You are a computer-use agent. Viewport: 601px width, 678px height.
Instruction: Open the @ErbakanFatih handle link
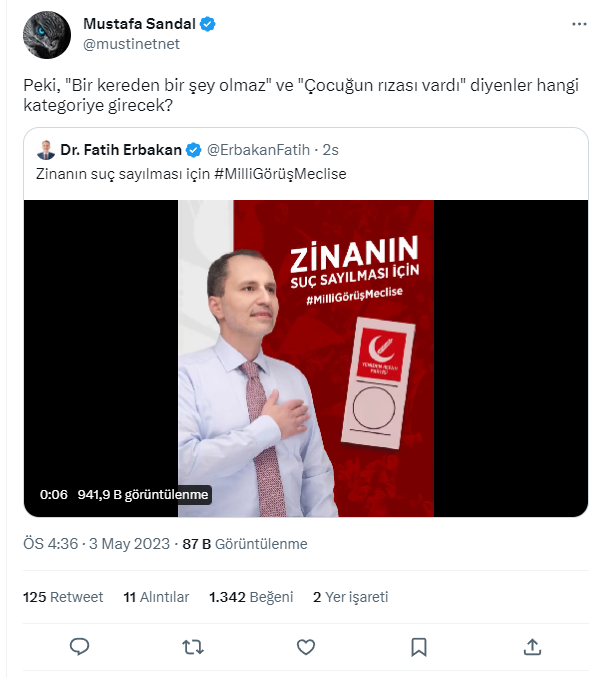pos(259,150)
